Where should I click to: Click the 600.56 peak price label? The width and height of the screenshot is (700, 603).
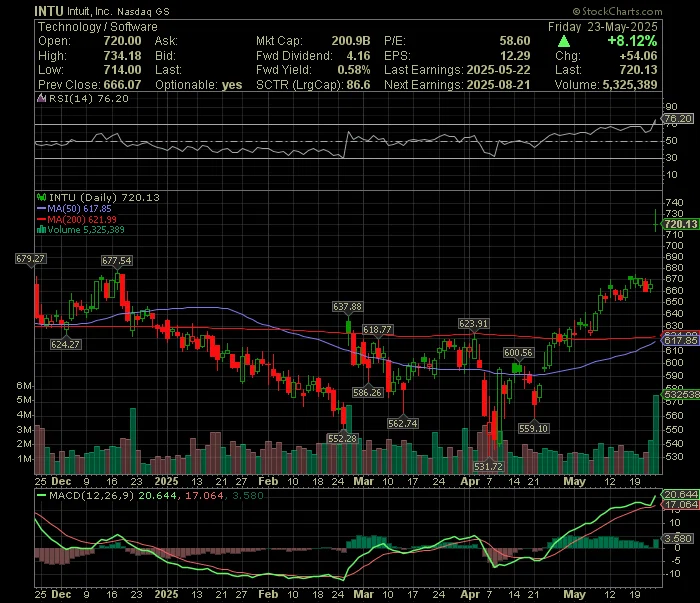pos(518,353)
